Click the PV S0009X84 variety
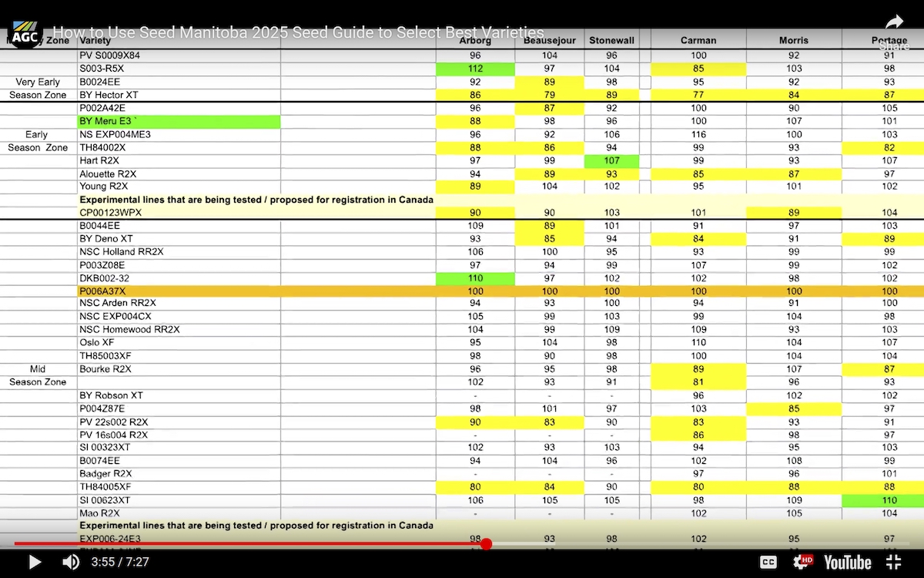 [x=110, y=55]
